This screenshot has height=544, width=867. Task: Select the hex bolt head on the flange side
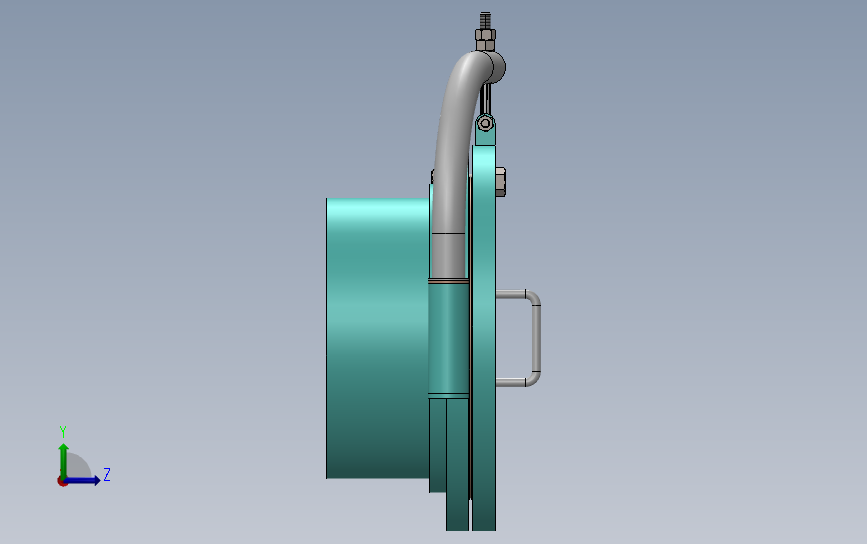coord(500,182)
